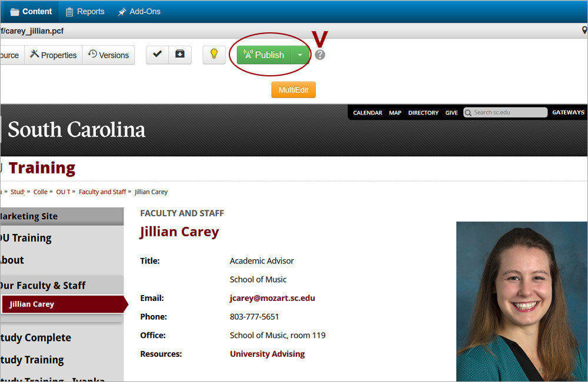Click 'School of Music, room 119' text
Screen dimensions: 588x382
click(278, 336)
